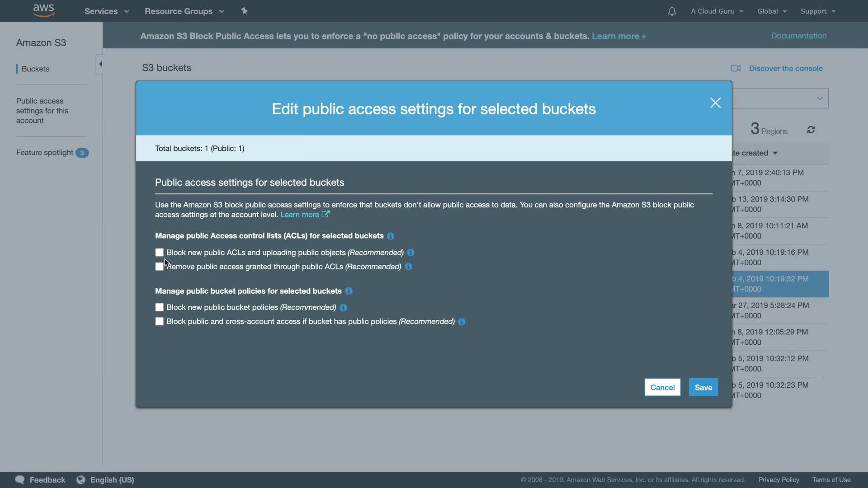Select Buckets in the left sidebar
This screenshot has width=868, height=488.
[x=35, y=69]
